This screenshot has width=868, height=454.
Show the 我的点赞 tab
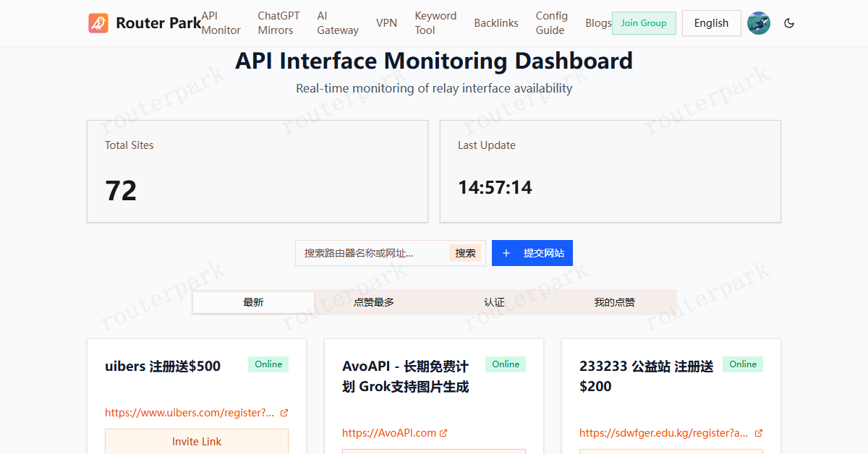(x=614, y=302)
